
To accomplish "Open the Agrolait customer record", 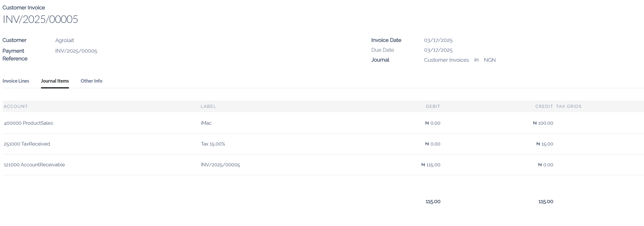I will [64, 40].
